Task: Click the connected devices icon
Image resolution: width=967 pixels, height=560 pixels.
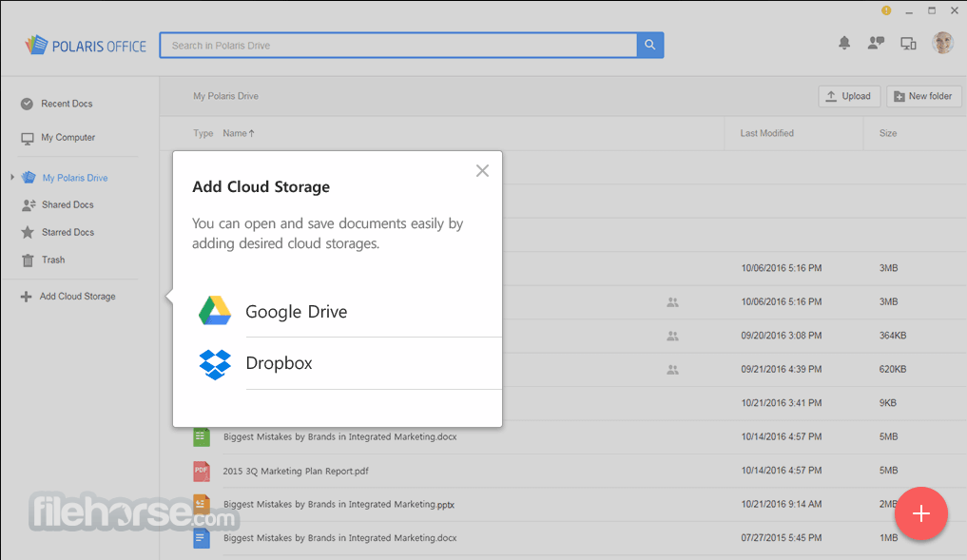Action: point(908,43)
